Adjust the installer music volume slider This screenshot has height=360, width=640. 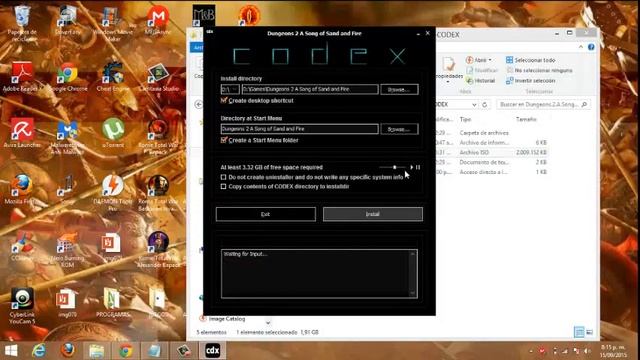pyautogui.click(x=393, y=167)
